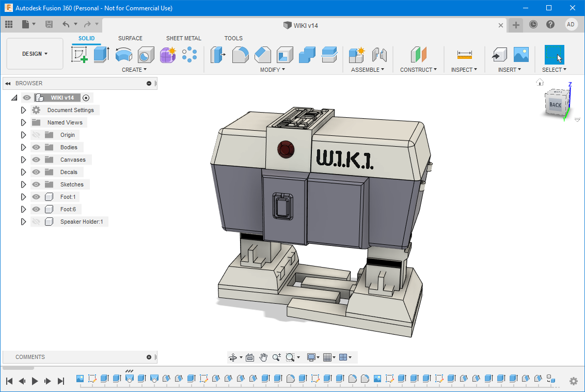
Task: Jump to the timeline beginning
Action: coord(9,381)
